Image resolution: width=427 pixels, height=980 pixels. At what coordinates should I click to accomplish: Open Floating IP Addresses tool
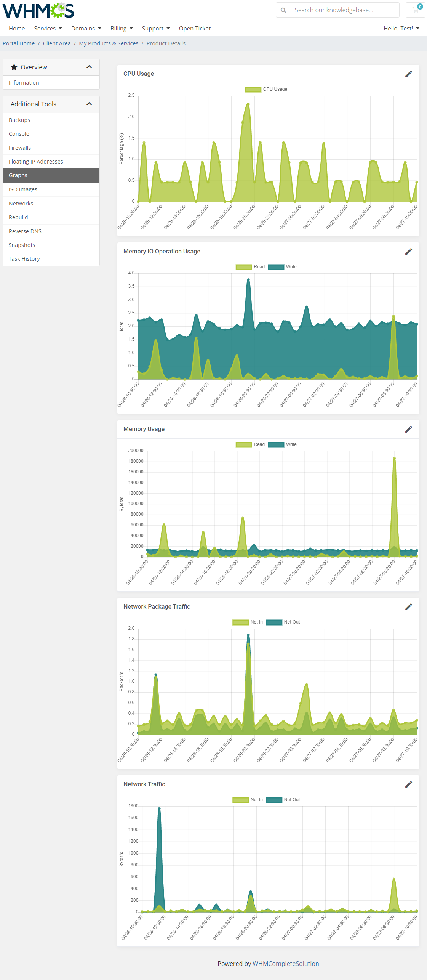[x=51, y=162]
